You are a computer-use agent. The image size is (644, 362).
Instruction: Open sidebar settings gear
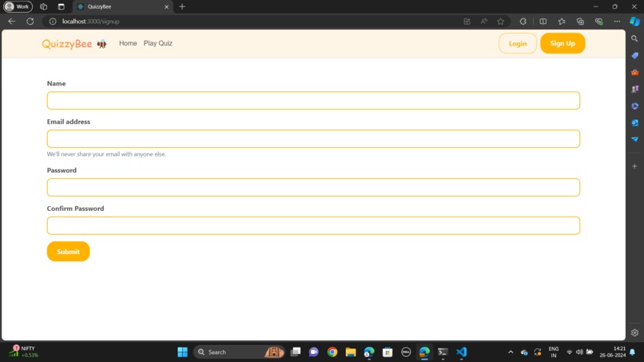[634, 332]
